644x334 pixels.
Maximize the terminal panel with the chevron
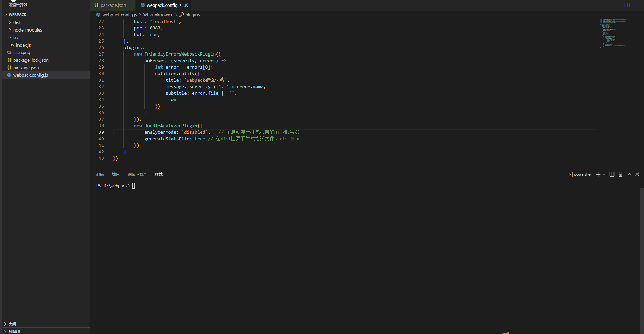point(629,174)
